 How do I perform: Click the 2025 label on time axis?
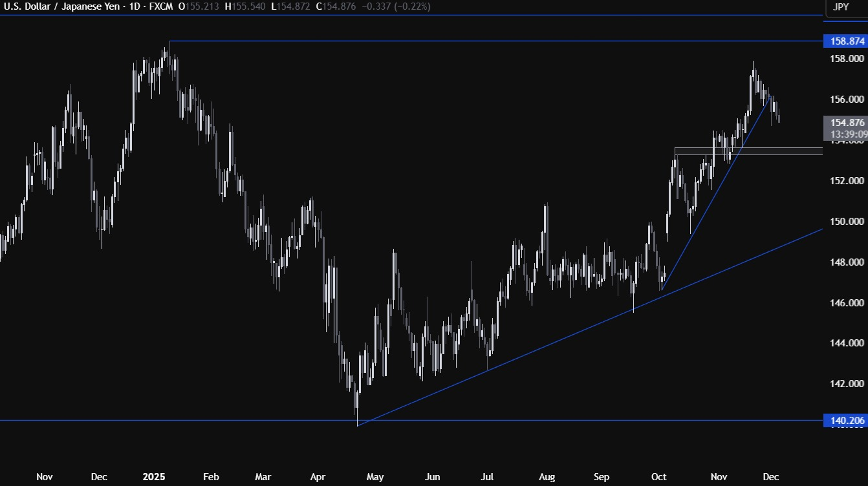pos(155,477)
